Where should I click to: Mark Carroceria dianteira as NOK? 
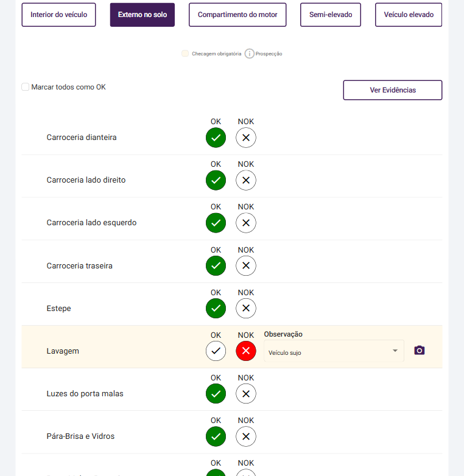tap(246, 138)
